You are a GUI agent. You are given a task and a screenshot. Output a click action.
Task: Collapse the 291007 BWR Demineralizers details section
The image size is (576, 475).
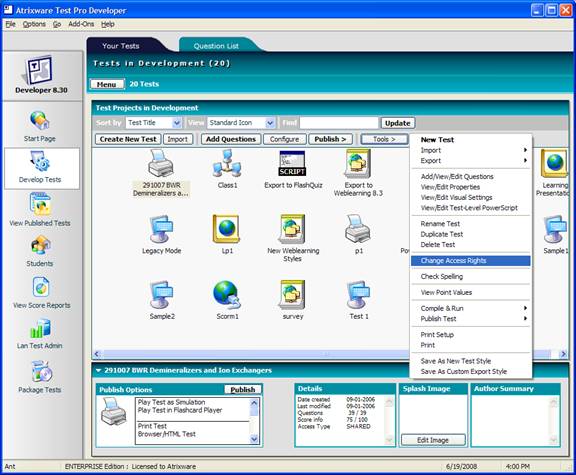click(98, 370)
